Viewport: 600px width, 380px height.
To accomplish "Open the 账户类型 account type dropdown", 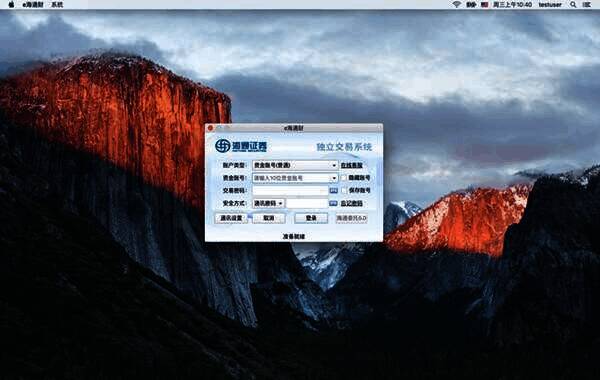I will click(295, 165).
